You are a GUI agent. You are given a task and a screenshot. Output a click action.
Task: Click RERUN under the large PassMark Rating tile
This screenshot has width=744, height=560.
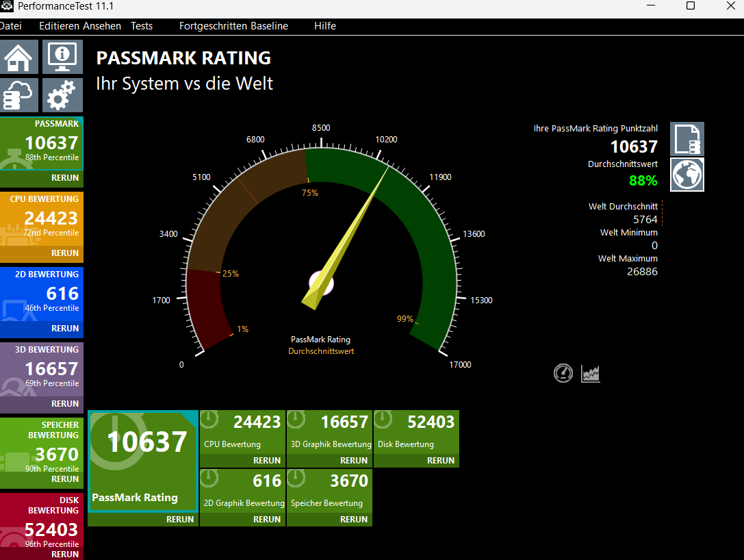click(180, 520)
